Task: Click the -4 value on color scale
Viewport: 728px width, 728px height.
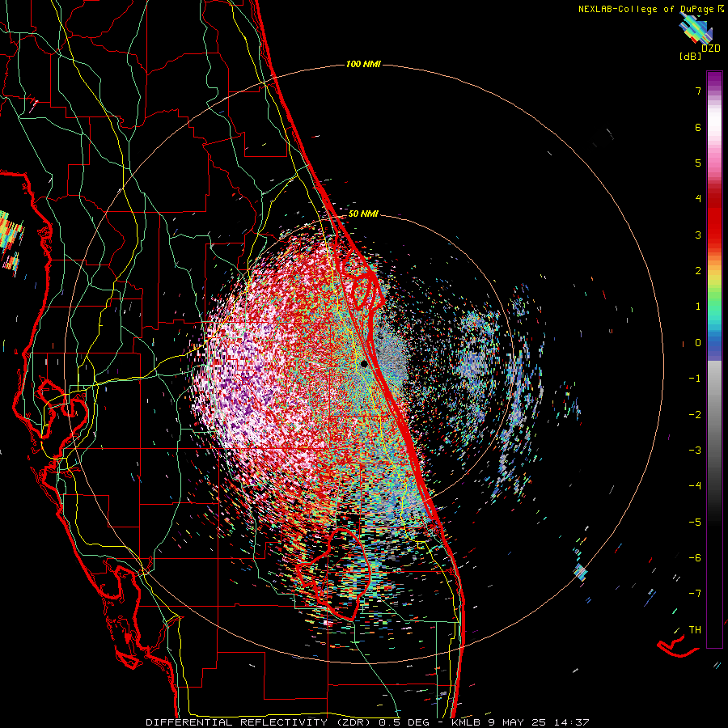Action: click(x=695, y=485)
